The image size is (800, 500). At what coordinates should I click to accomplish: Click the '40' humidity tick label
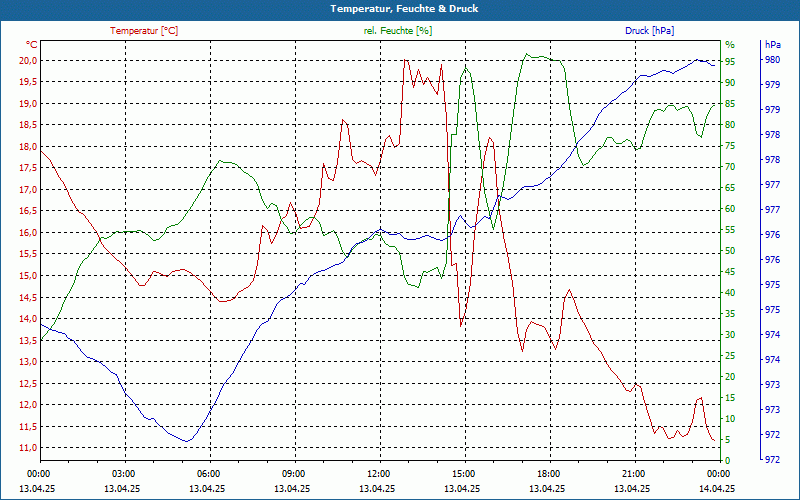(730, 293)
